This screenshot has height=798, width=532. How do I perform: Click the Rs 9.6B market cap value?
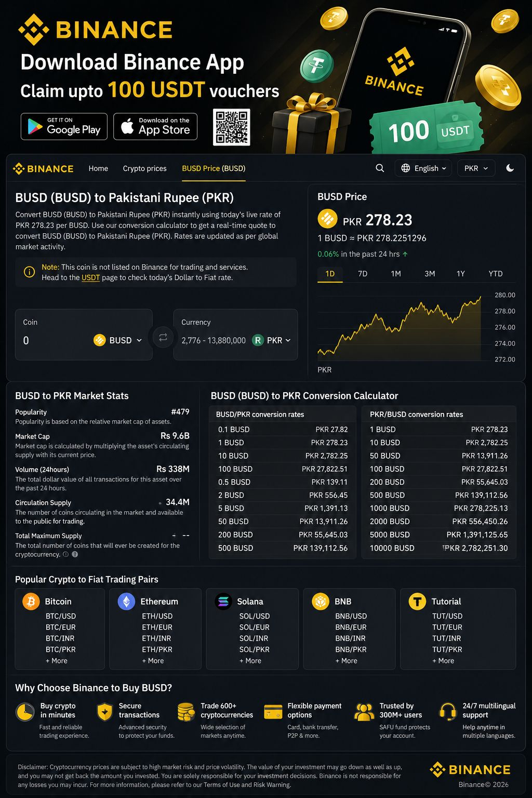tap(175, 435)
